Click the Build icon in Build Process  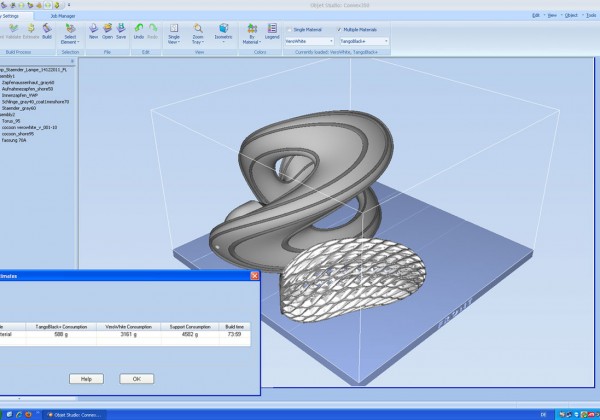[x=47, y=28]
